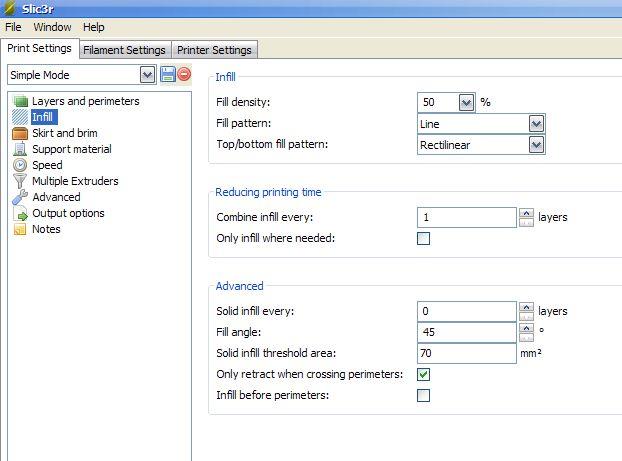Decrease Solid infill every value
Image resolution: width=622 pixels, height=461 pixels.
pos(526,317)
